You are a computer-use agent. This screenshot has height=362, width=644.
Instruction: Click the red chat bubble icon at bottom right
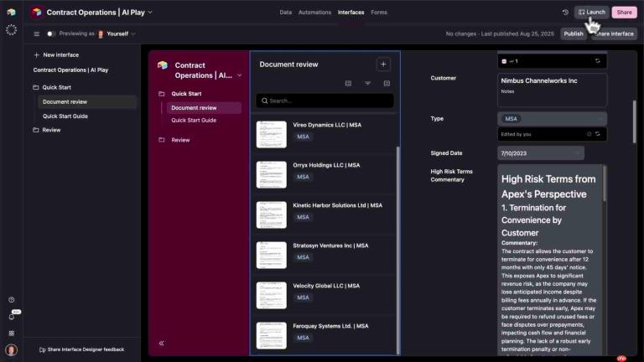tap(621, 359)
